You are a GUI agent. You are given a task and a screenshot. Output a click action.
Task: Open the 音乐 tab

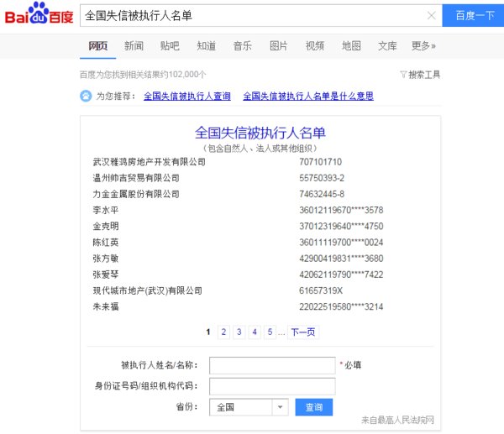[x=243, y=46]
